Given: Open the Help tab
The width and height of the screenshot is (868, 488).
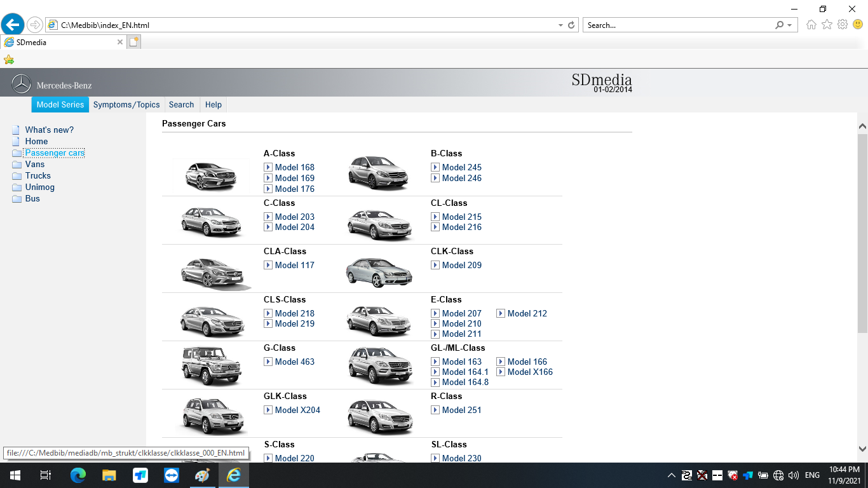Looking at the screenshot, I should click(214, 105).
